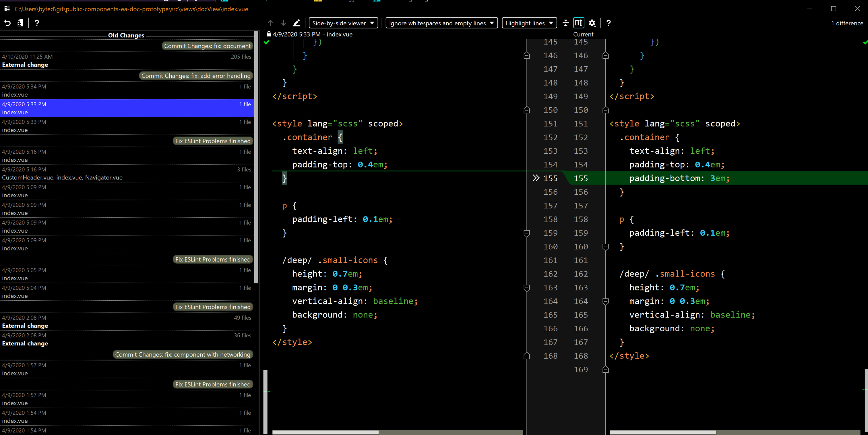The image size is (868, 435).
Task: Open the Side-by-side viewer dropdown
Action: 343,23
